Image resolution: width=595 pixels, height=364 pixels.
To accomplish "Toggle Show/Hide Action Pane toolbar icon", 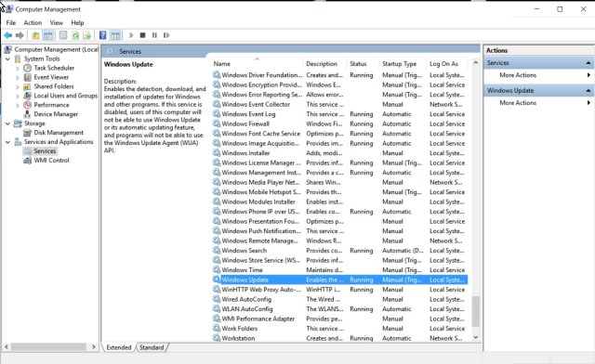I will click(x=115, y=35).
